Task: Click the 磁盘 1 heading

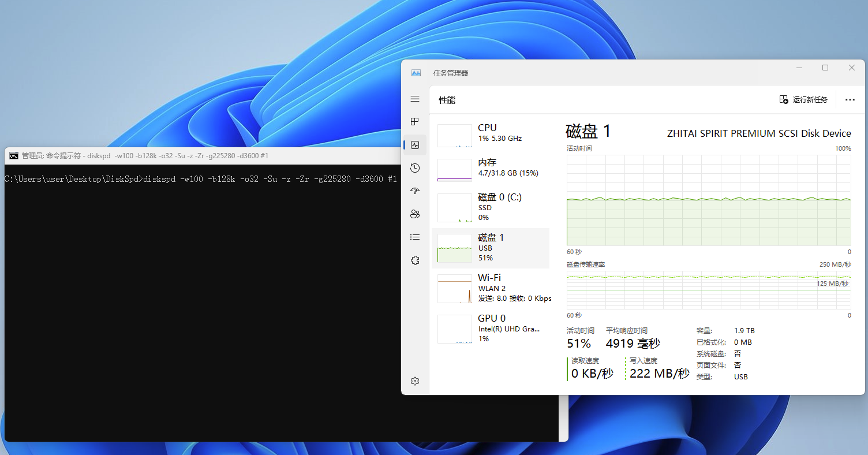Action: tap(588, 132)
